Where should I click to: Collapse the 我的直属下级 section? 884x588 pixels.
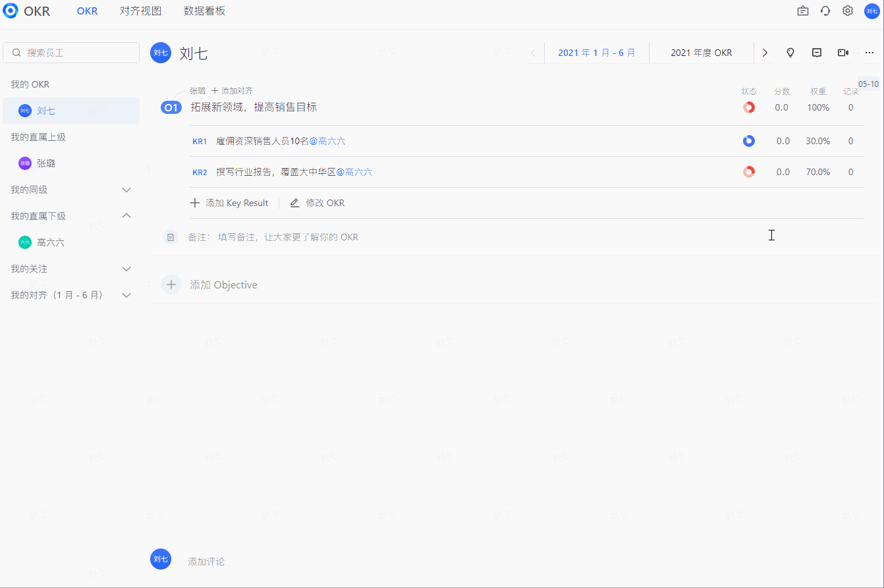tap(126, 215)
